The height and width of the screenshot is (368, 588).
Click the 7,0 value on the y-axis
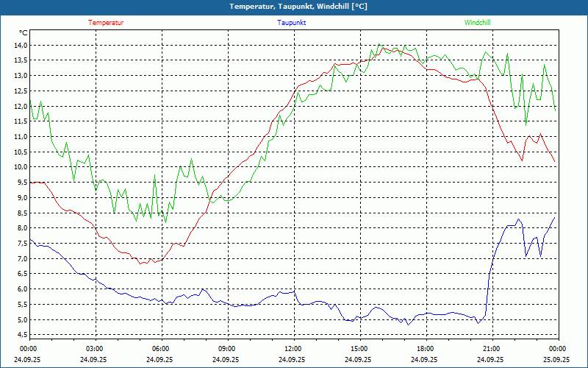21,259
